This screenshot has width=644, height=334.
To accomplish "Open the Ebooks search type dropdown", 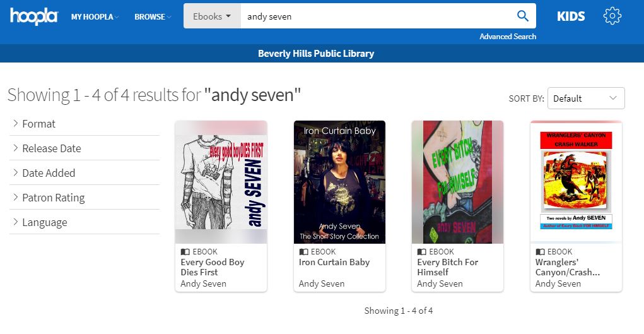I will pyautogui.click(x=212, y=16).
